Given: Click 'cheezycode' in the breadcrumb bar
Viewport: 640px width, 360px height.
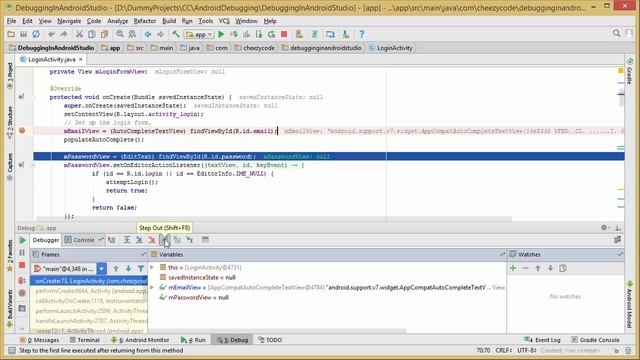Looking at the screenshot, I should (x=259, y=48).
